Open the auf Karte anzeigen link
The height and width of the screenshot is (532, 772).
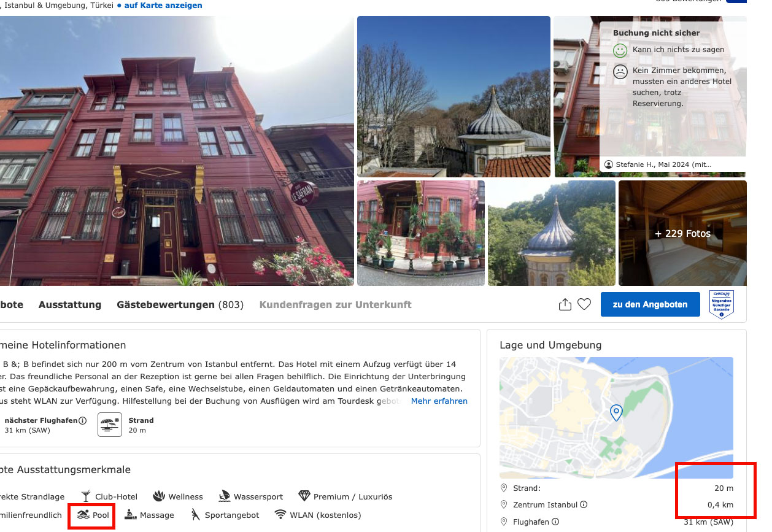pyautogui.click(x=163, y=6)
